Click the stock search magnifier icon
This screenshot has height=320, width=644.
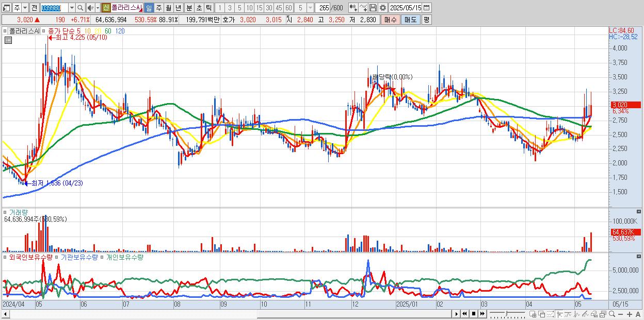(81, 8)
